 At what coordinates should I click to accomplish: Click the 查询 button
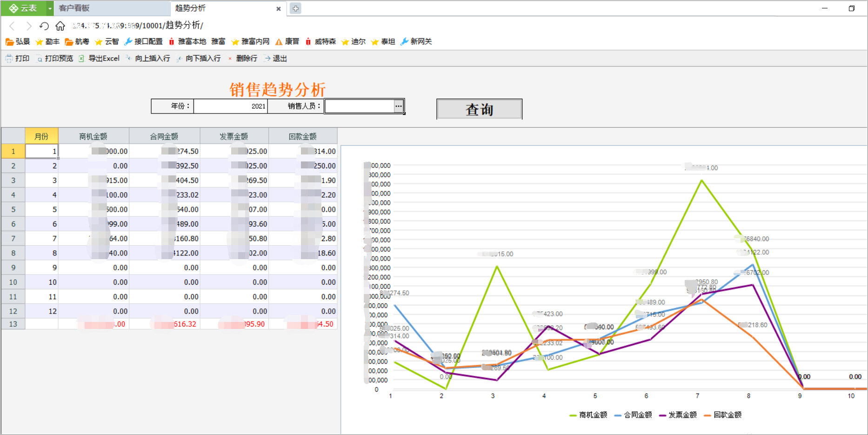(479, 109)
